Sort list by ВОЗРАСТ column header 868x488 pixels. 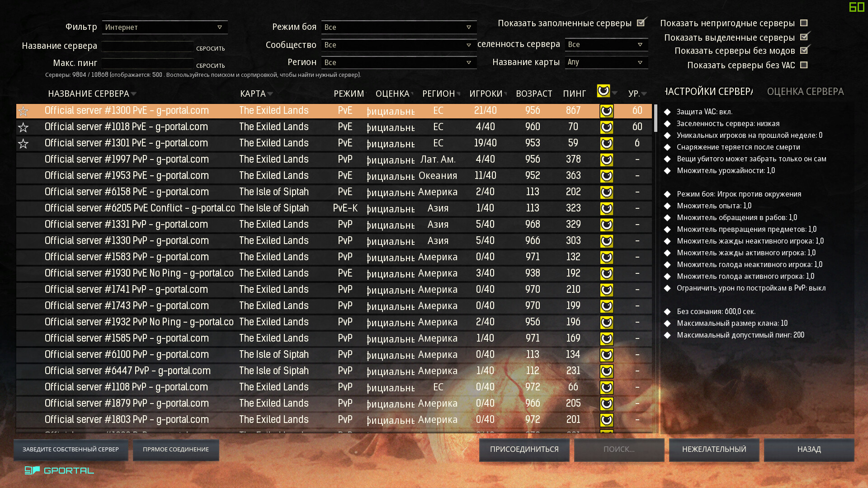[534, 94]
